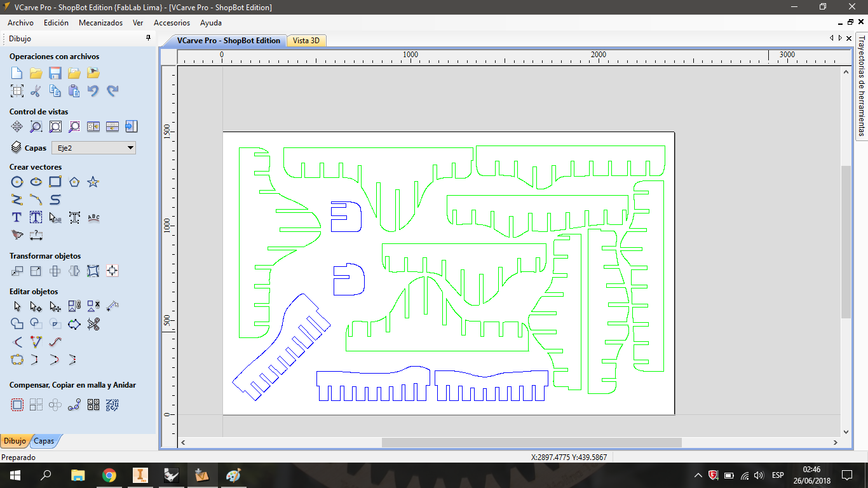Open the Capas layer dropdown showing Eje2
Viewport: 868px width, 488px height.
click(x=93, y=148)
